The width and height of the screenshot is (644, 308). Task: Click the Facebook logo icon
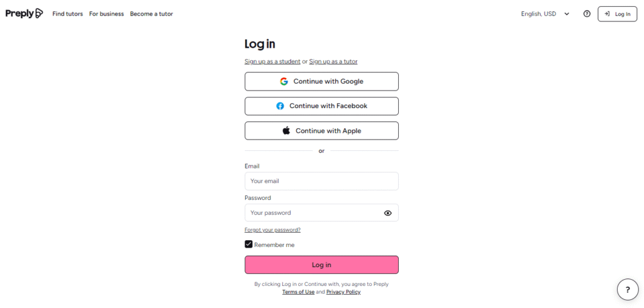pos(280,106)
